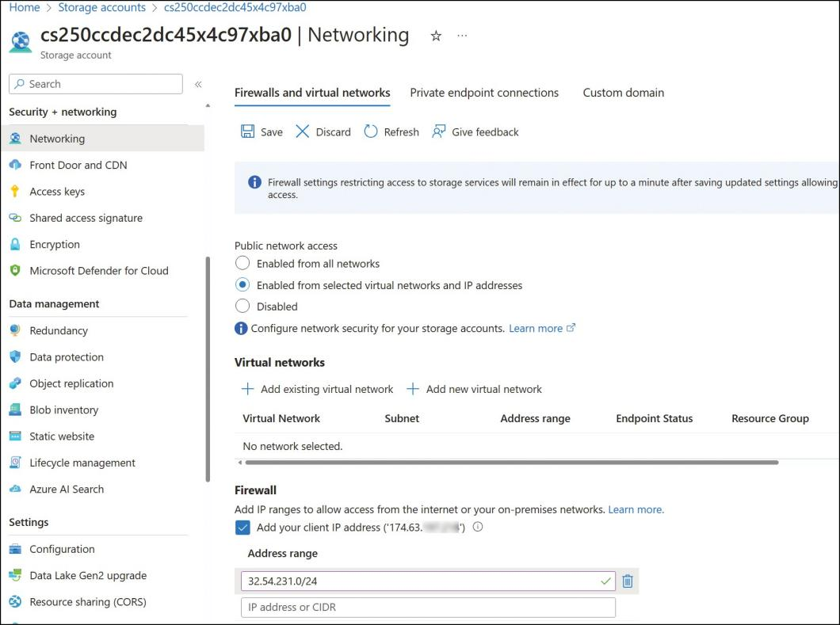The height and width of the screenshot is (625, 840).
Task: Click the Discard X icon
Action: click(x=303, y=131)
